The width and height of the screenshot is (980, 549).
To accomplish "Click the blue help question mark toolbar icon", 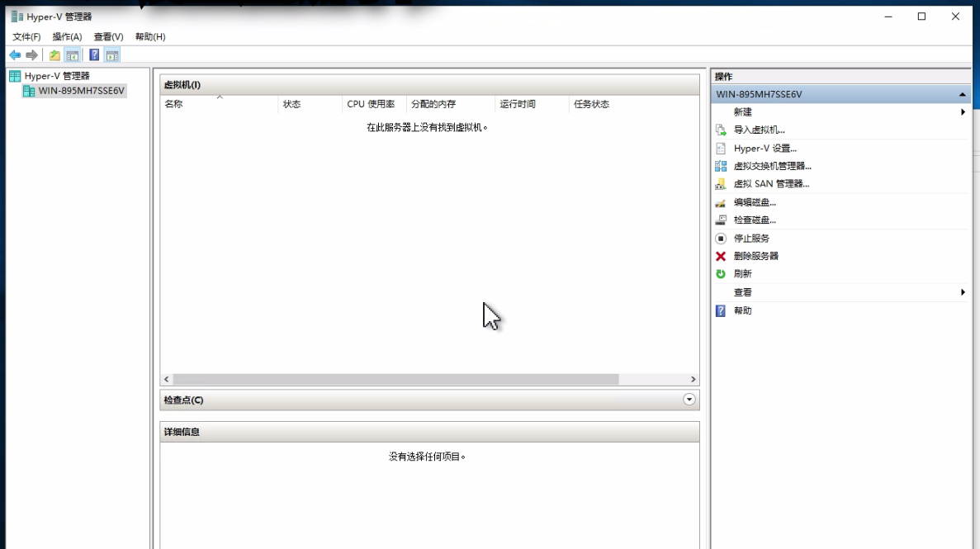I will [x=94, y=55].
